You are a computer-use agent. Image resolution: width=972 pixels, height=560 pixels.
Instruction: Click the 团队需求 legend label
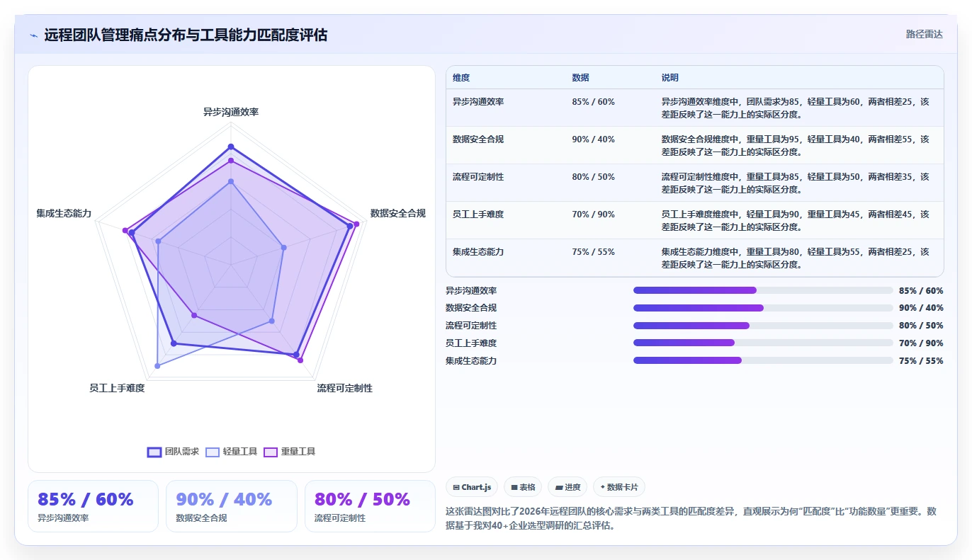182,452
